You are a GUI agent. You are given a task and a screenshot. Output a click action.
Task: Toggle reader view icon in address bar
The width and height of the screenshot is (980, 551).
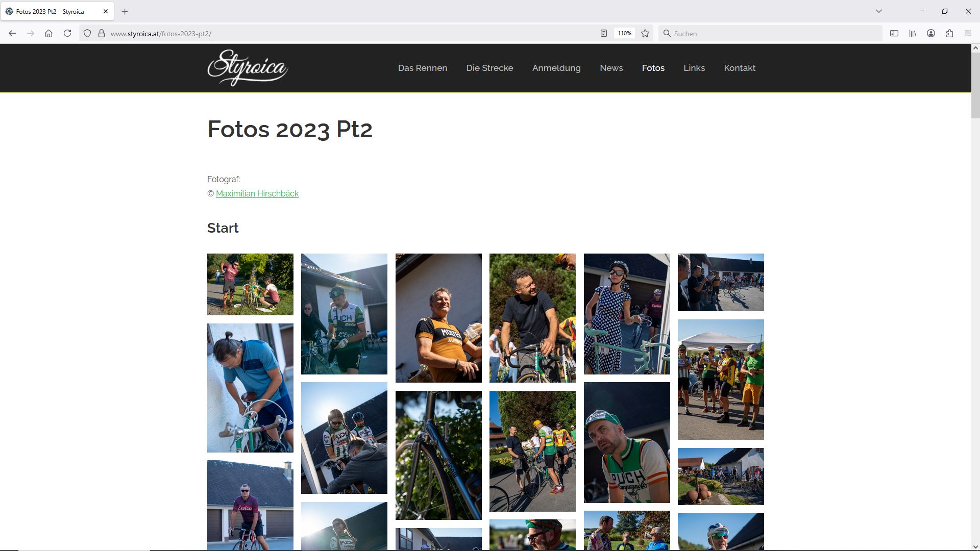pyautogui.click(x=604, y=33)
